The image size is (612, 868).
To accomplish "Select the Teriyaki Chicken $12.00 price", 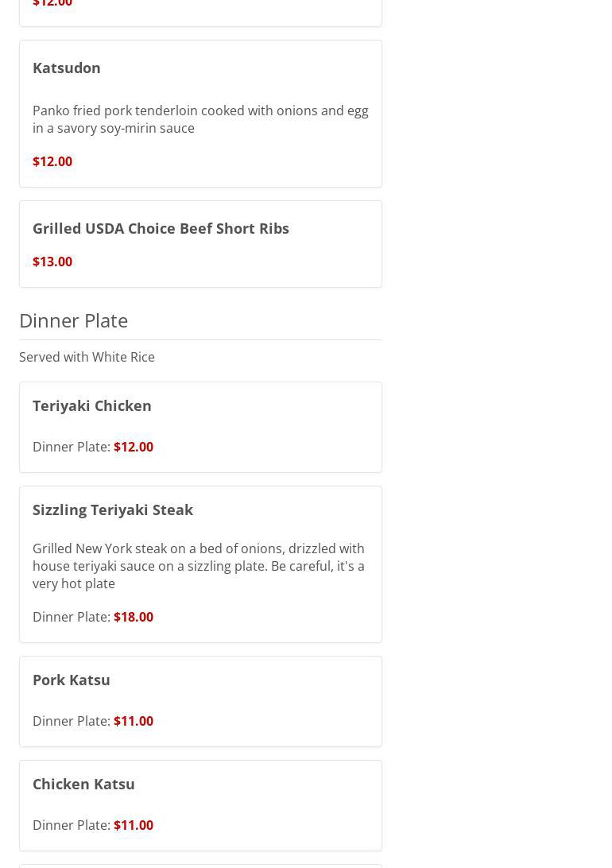I will tap(134, 447).
